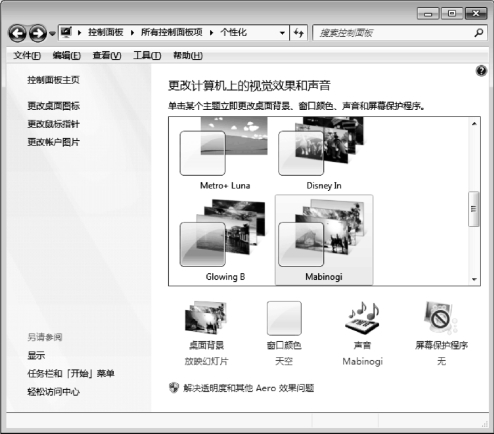
Task: Click the 天空 text under 窗口颜色
Action: (284, 361)
